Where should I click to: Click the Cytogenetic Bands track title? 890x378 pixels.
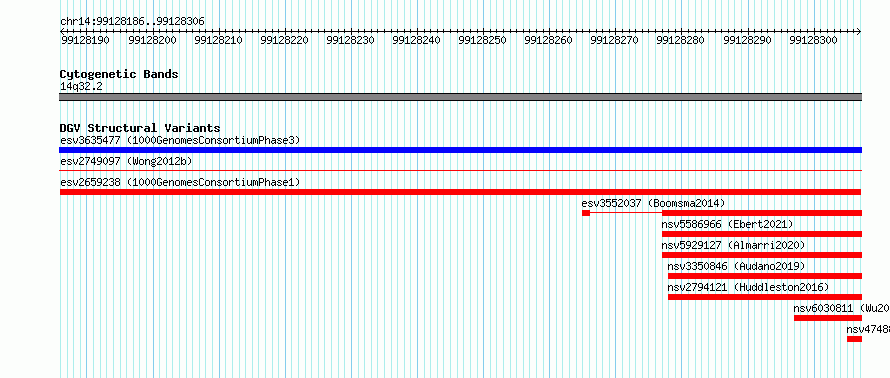click(x=119, y=74)
